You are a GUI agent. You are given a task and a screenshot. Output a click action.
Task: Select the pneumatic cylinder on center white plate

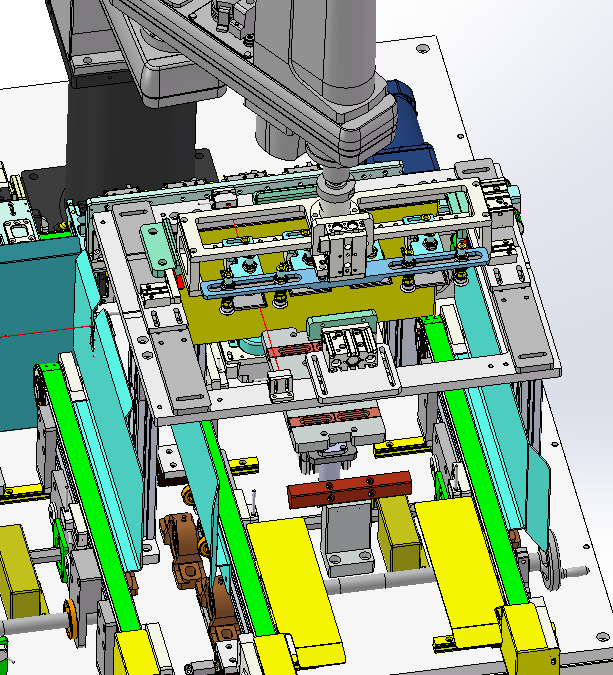pos(352,347)
